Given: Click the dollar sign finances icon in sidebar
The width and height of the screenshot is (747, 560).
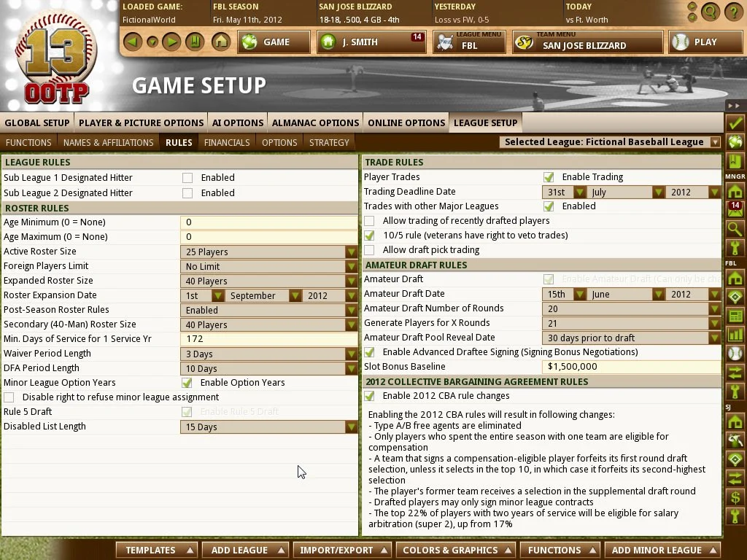Looking at the screenshot, I should pos(735,498).
